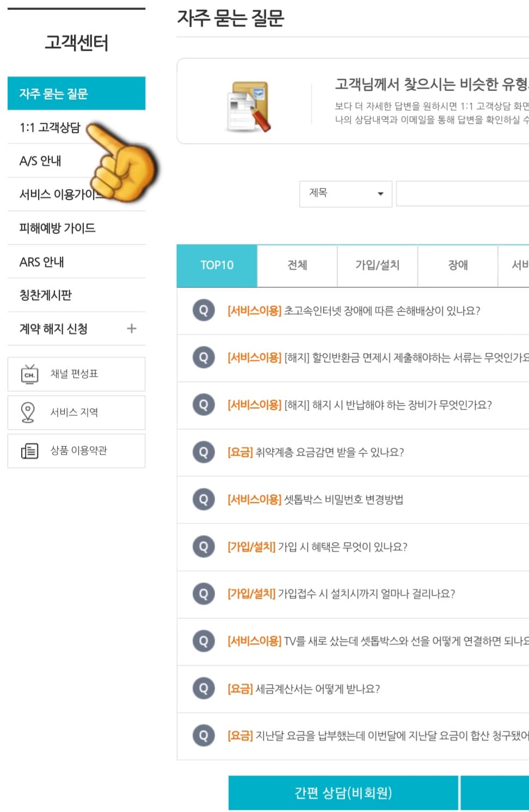Click the Q icon beside 초고속인터넷 손해배상 question

click(203, 311)
